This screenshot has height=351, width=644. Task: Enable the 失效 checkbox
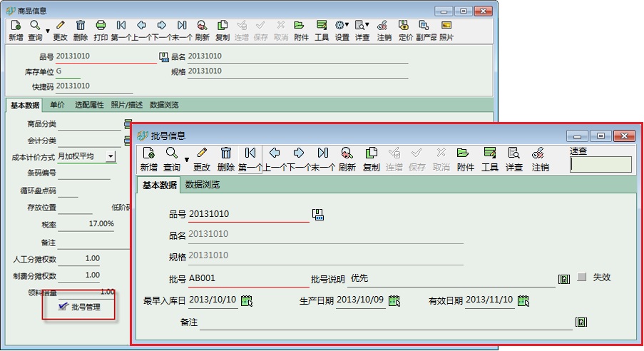point(582,278)
